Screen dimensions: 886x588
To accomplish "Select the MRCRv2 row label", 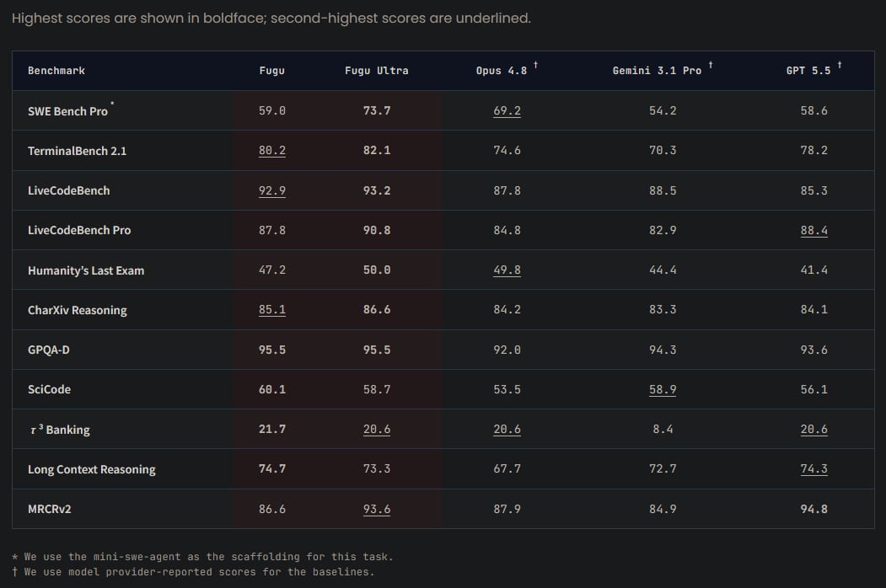I will pyautogui.click(x=50, y=509).
